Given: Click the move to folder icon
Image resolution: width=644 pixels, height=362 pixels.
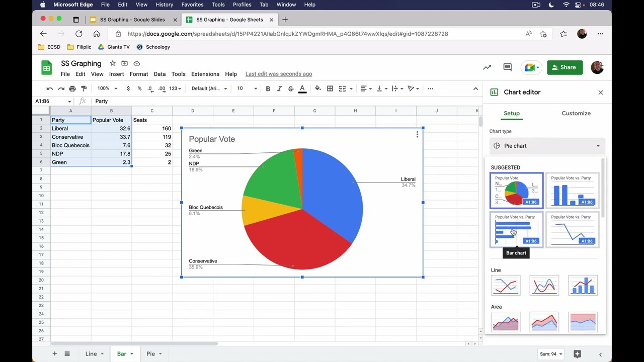Looking at the screenshot, I should (124, 63).
